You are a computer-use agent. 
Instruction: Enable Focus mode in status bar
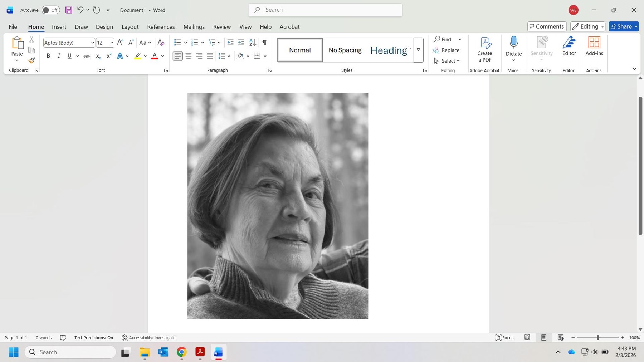click(x=504, y=337)
